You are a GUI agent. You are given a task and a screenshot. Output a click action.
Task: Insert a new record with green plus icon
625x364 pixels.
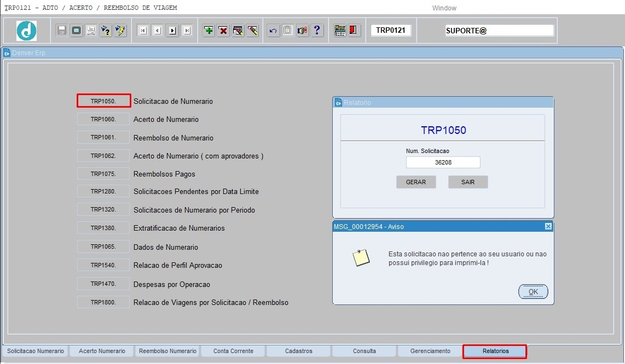click(208, 31)
